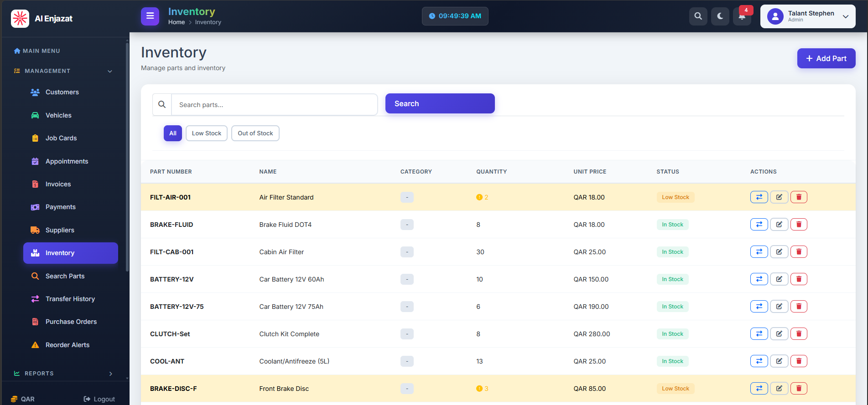Click the QAR currency selector
868x405 pixels.
point(23,399)
